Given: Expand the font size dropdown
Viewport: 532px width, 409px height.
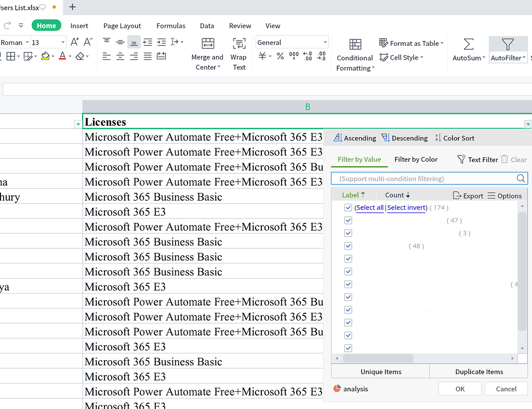Looking at the screenshot, I should pyautogui.click(x=63, y=43).
